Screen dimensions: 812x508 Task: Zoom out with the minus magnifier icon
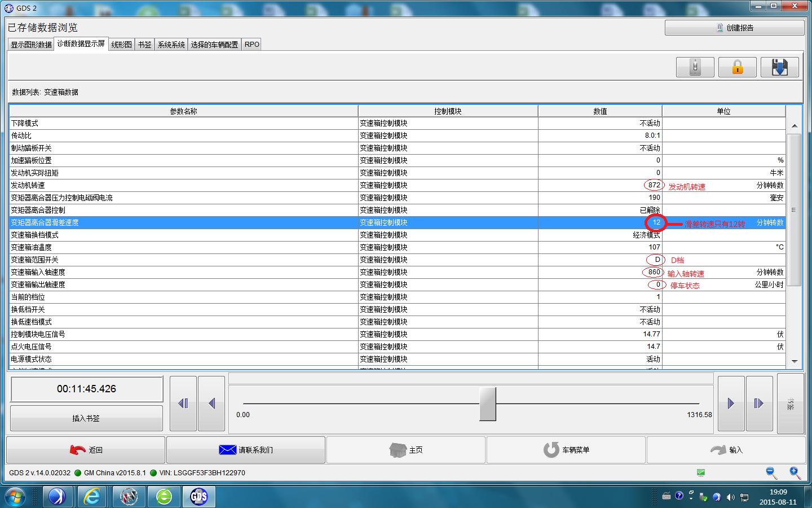click(771, 473)
